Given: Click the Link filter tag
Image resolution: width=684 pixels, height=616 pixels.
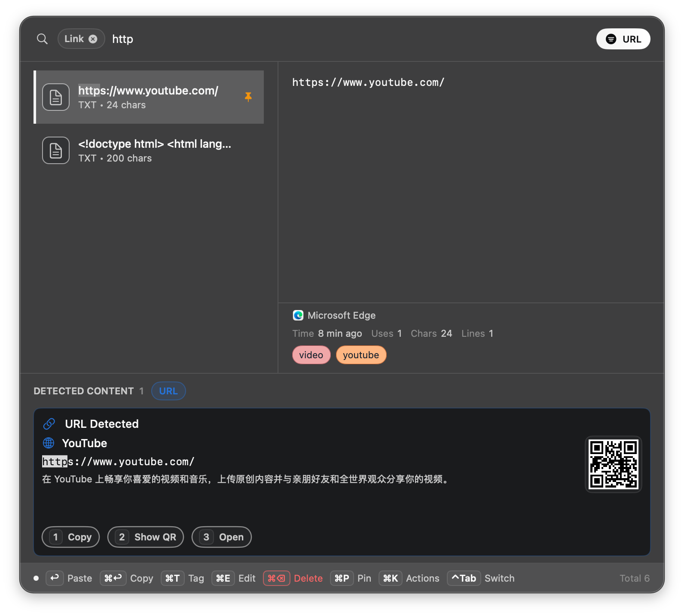Looking at the screenshot, I should 81,39.
